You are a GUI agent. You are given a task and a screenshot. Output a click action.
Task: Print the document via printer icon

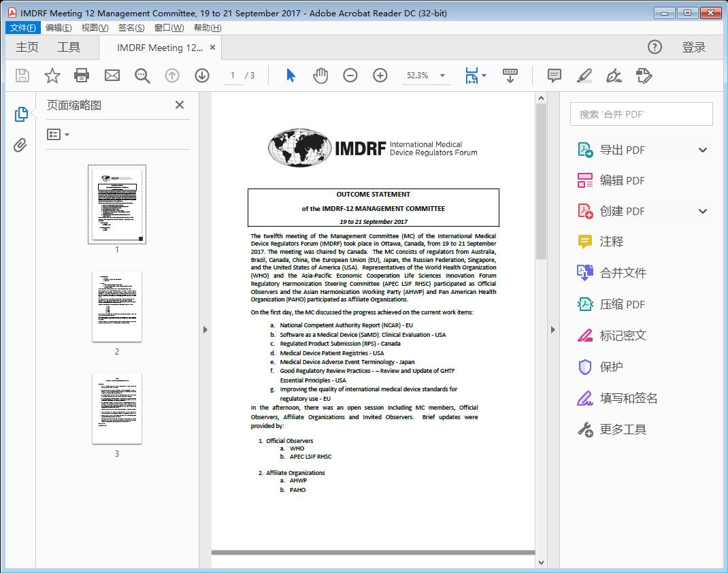[82, 76]
